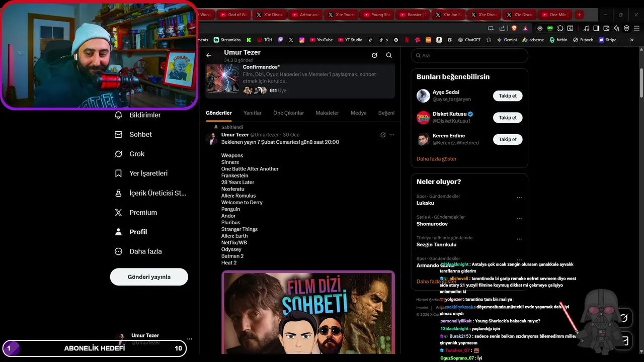644x362 pixels.
Task: Open Sohbet in the sidebar
Action: (x=134, y=134)
